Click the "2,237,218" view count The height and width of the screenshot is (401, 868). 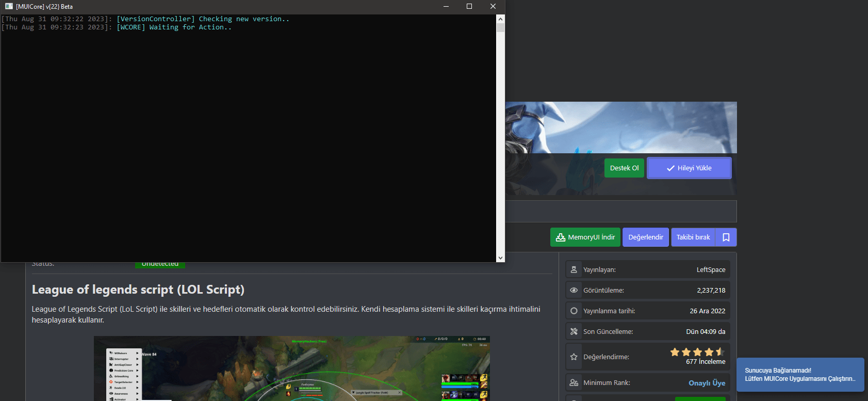[711, 290]
